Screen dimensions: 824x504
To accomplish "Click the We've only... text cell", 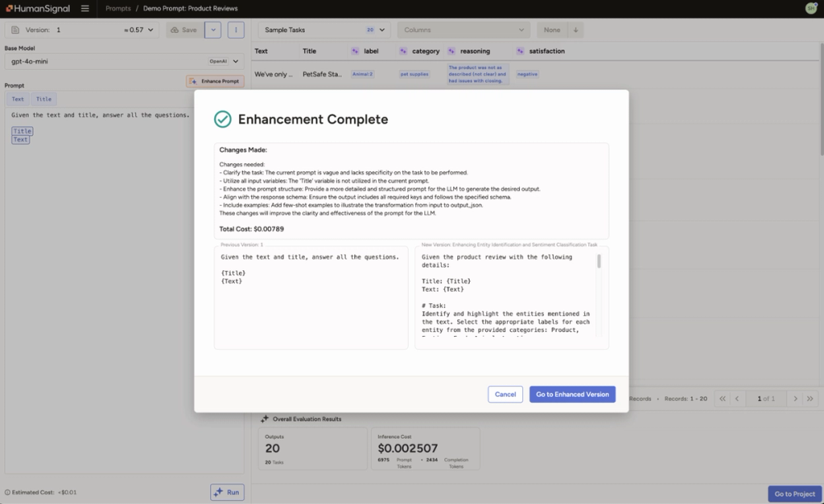I will [x=274, y=74].
